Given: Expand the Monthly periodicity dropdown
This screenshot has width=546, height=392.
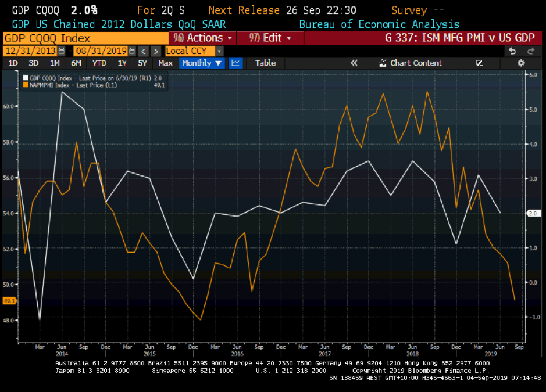Looking at the screenshot, I should pos(202,63).
